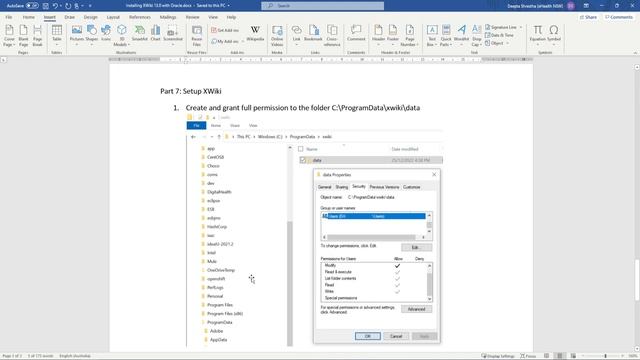Insert a Cross-reference
The image size is (640, 360).
pos(332,36)
